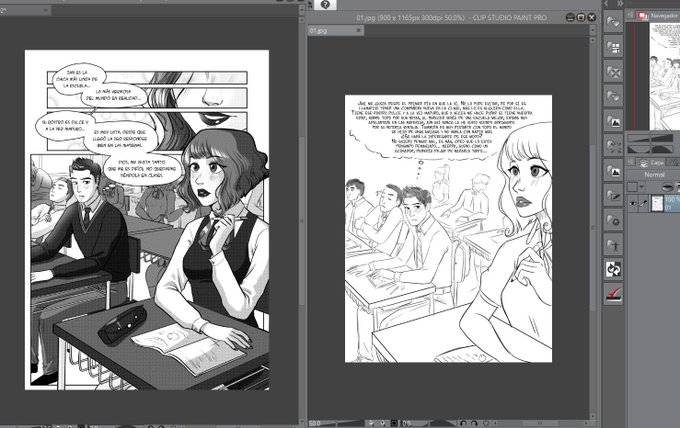Click the fourth quick access icon below crossed box

613,96
